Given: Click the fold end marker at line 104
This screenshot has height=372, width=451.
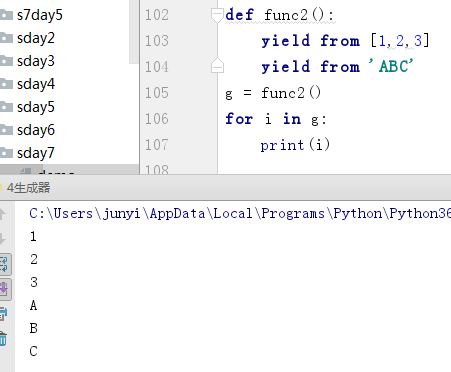Looking at the screenshot, I should (x=217, y=66).
